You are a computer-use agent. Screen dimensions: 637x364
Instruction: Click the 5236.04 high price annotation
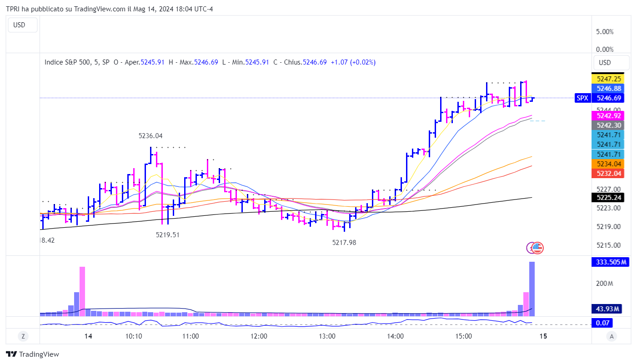coord(150,136)
